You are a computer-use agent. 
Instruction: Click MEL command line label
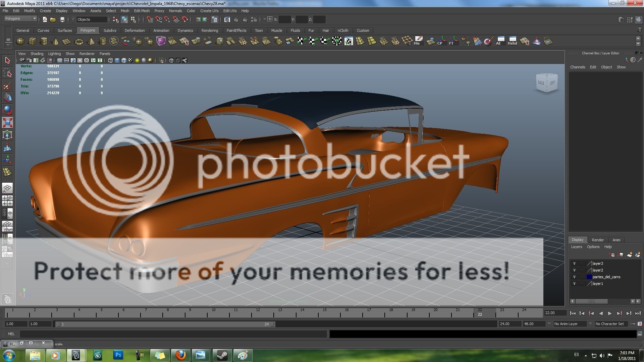point(11,334)
